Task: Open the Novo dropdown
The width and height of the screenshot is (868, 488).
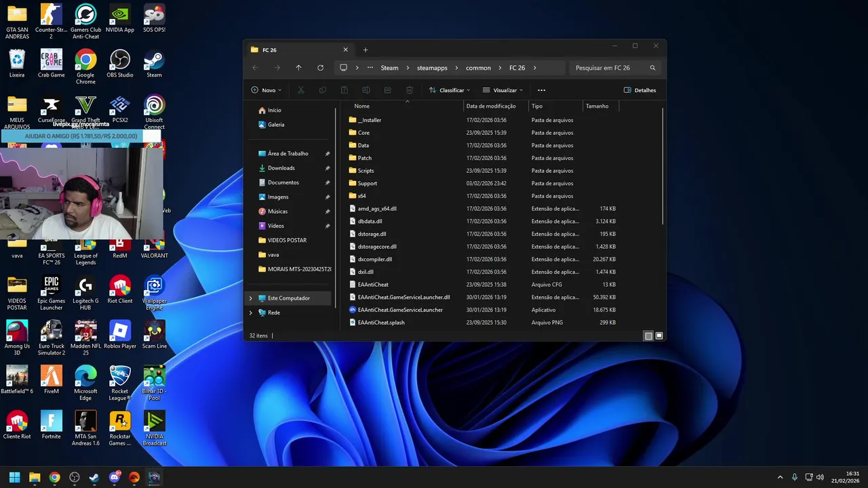Action: click(x=266, y=90)
